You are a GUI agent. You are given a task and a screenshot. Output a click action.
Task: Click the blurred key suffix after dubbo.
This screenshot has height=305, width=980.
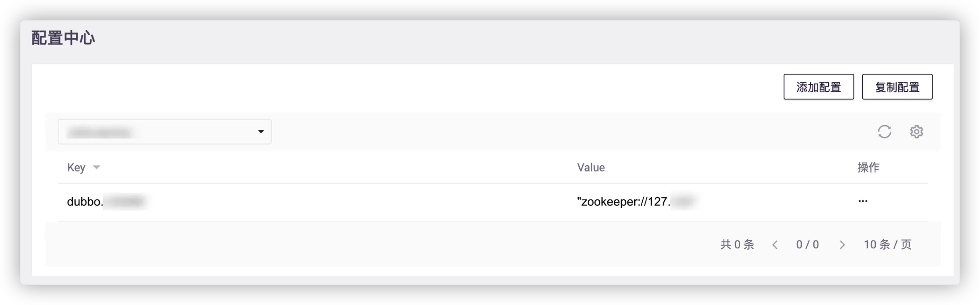pos(125,201)
